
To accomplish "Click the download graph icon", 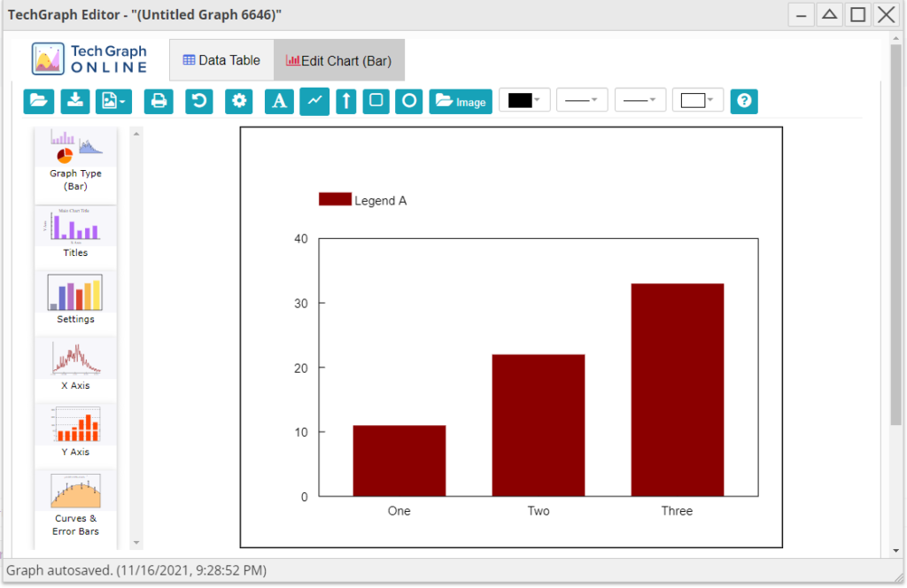I will [75, 101].
